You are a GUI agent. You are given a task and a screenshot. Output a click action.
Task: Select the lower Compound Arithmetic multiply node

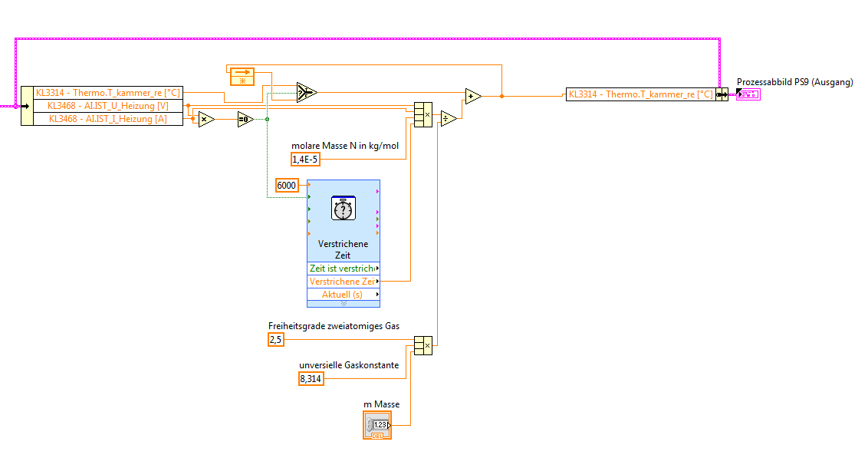(423, 345)
